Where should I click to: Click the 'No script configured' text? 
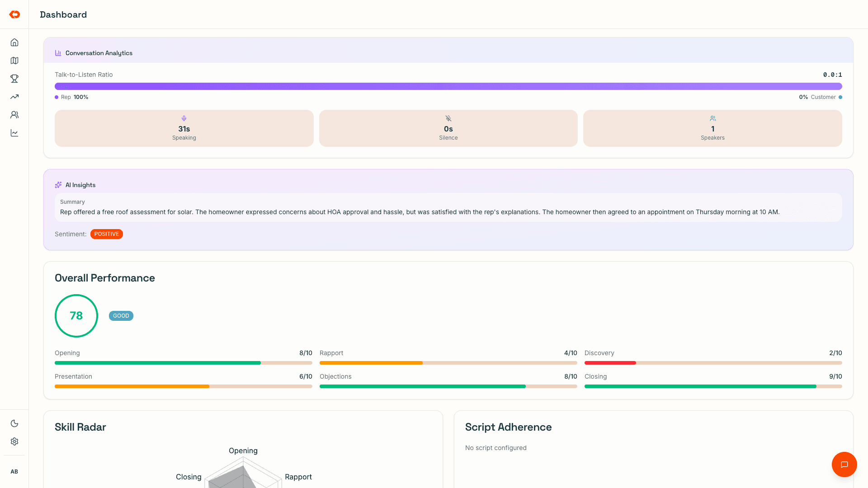point(496,448)
